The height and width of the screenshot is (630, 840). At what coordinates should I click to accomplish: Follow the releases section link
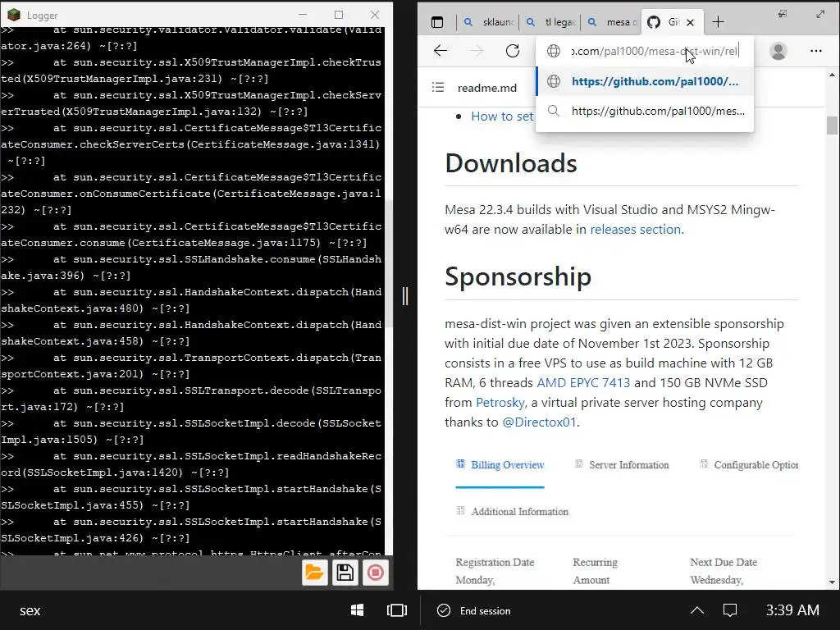[636, 230]
